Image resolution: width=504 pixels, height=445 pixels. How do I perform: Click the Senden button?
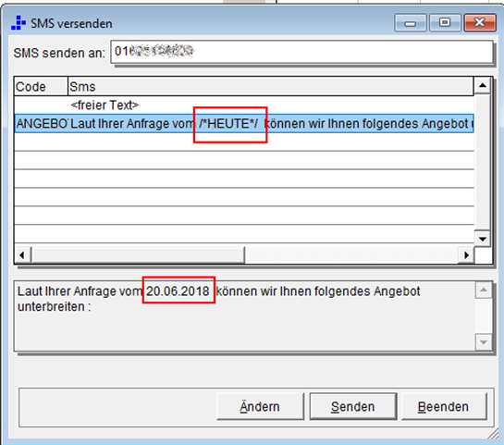(x=353, y=406)
